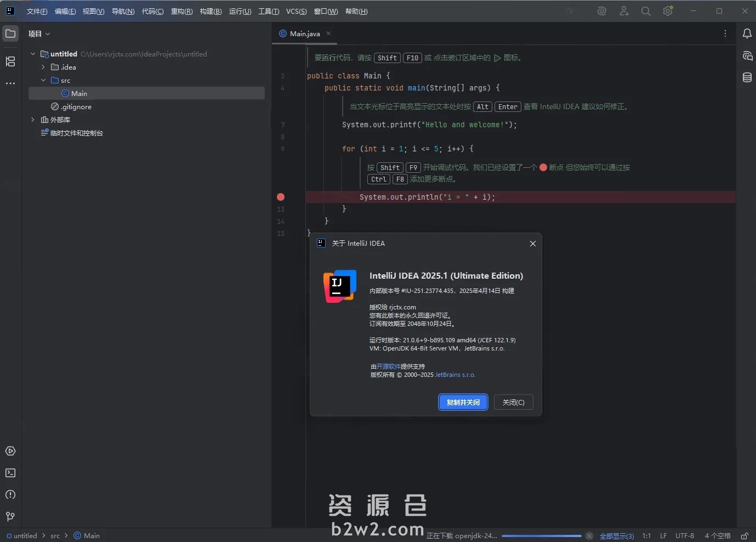Open the 重构(R) menu
The width and height of the screenshot is (756, 542).
tap(181, 11)
